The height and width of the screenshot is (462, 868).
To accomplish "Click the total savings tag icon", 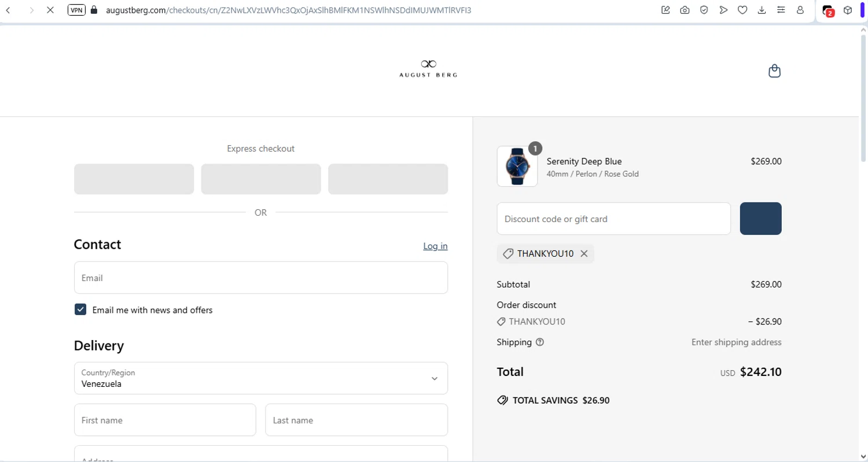I will coord(502,400).
